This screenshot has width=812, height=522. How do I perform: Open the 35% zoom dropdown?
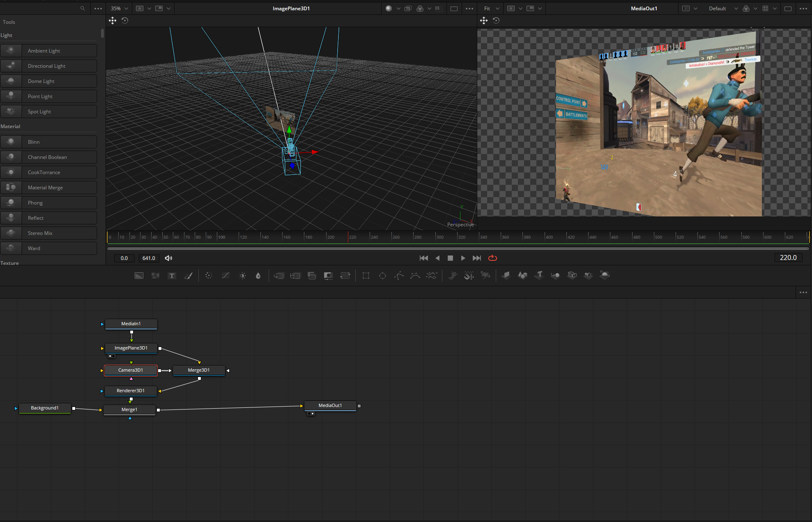pyautogui.click(x=120, y=8)
